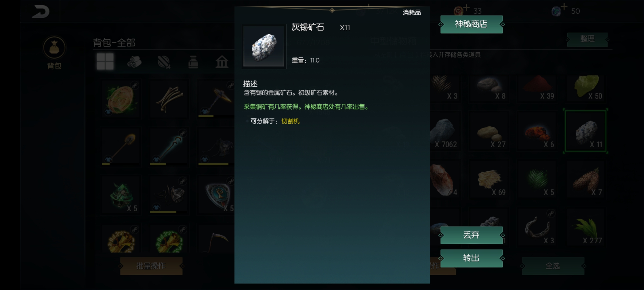This screenshot has width=644, height=290.
Task: Open the 神秘商店 mystery shop
Action: 471,24
